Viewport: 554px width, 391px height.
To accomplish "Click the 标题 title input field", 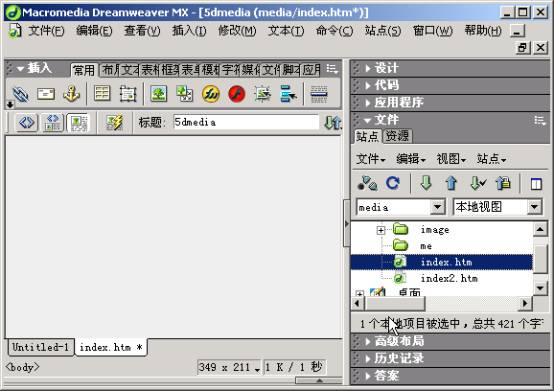I will (x=246, y=122).
